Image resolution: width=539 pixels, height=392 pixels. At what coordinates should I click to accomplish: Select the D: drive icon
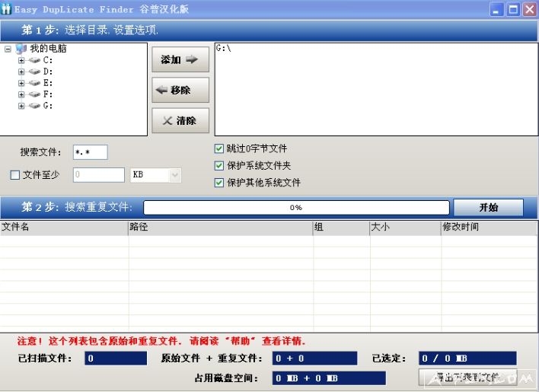(35, 72)
